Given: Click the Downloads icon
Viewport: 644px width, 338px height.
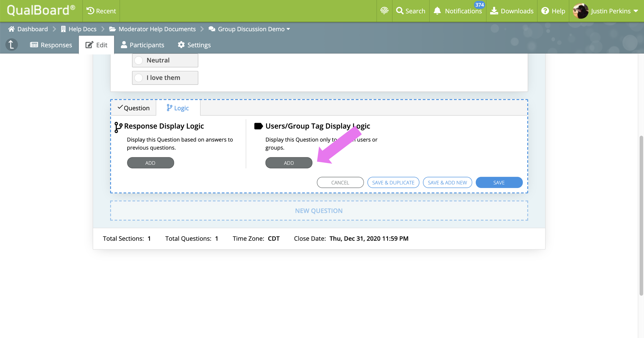Looking at the screenshot, I should click(494, 11).
